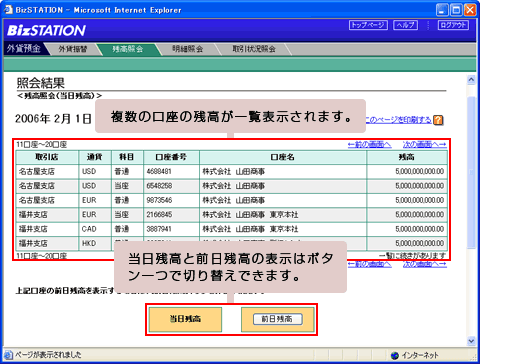Open トップページ button in header

click(368, 25)
